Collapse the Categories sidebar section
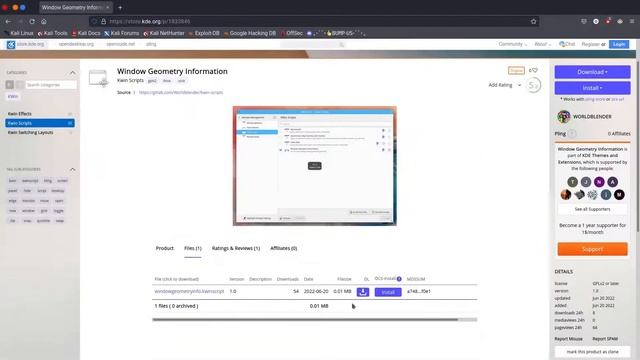This screenshot has width=640, height=360. point(73,73)
